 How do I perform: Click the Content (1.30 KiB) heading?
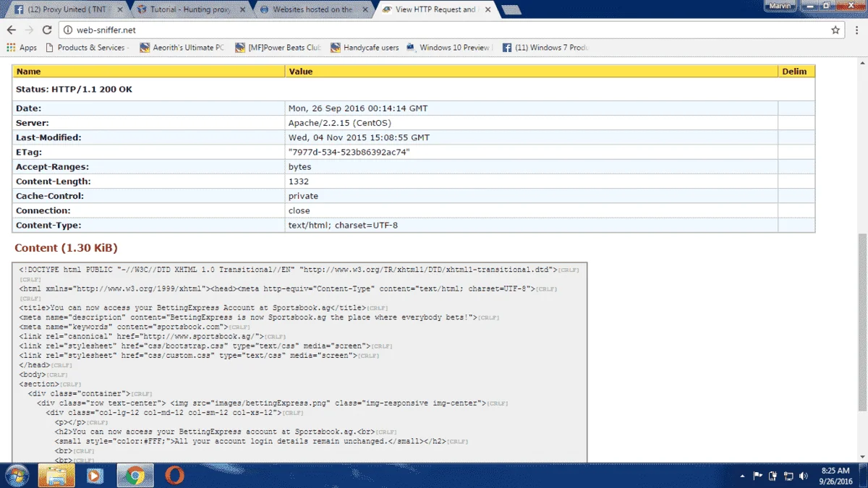point(66,248)
